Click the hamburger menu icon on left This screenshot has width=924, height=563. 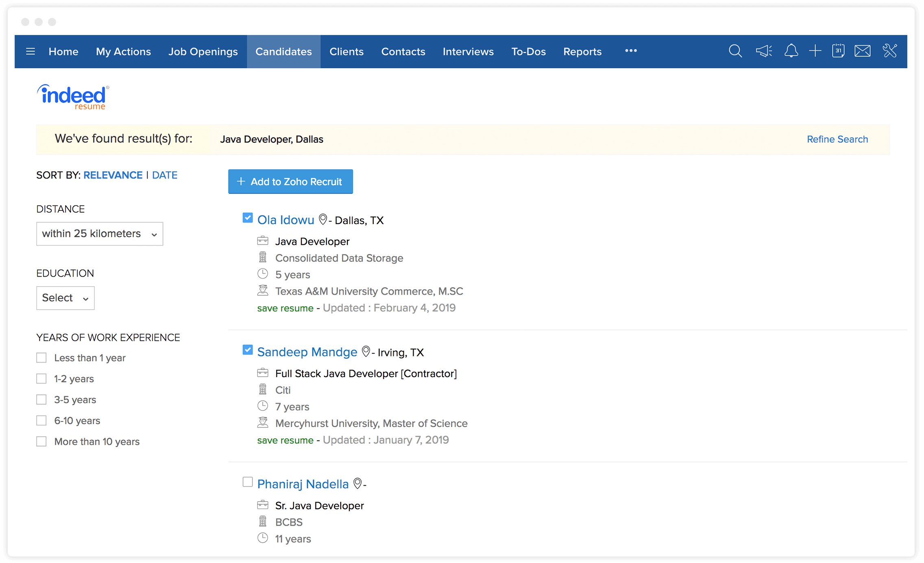(x=31, y=52)
